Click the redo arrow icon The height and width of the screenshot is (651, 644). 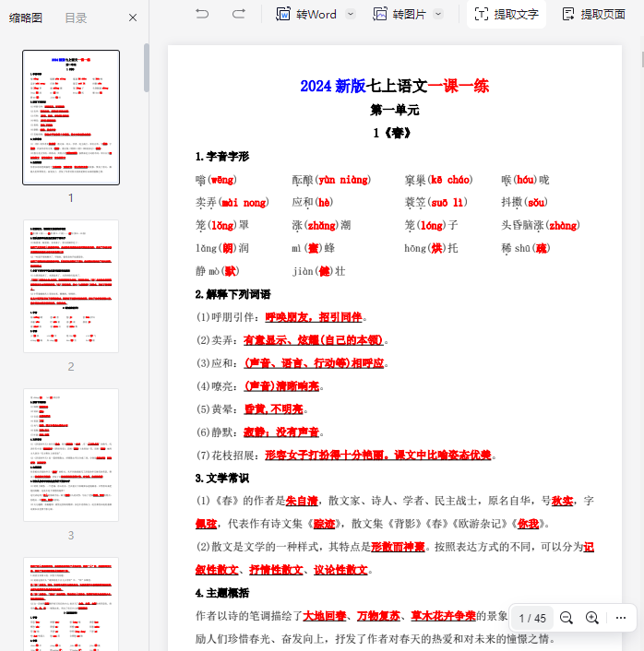coord(239,14)
